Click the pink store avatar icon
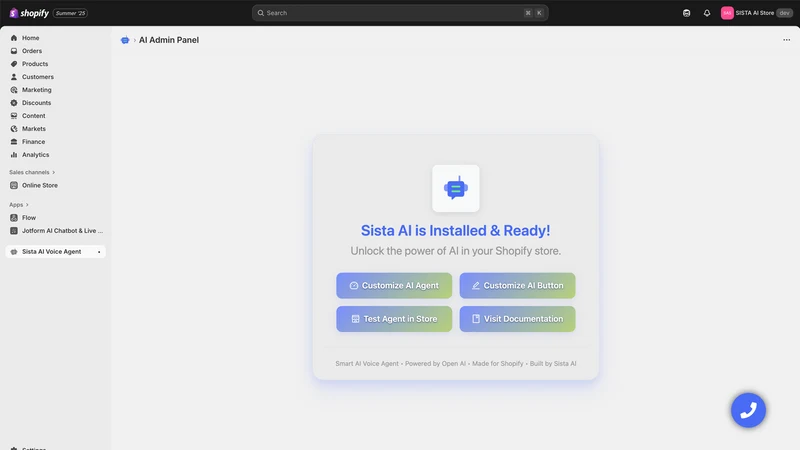The height and width of the screenshot is (450, 800). [727, 13]
